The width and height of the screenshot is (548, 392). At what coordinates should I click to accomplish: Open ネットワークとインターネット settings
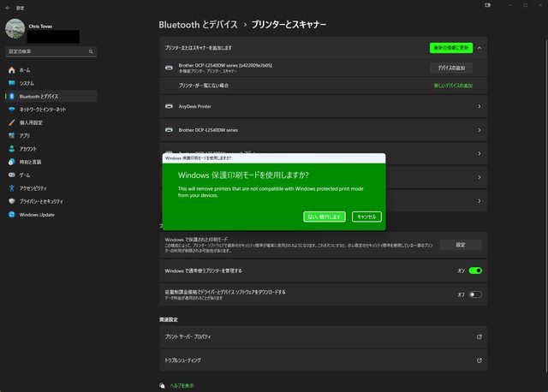click(43, 110)
